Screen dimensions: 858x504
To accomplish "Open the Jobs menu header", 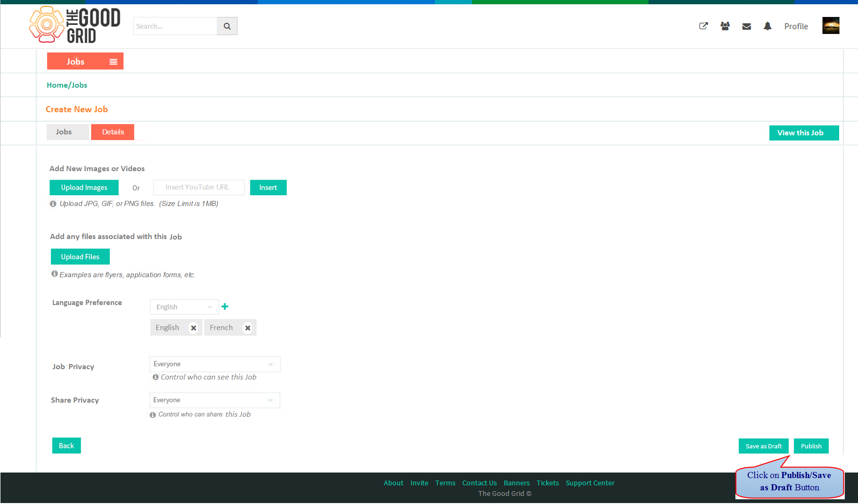I will (x=85, y=61).
